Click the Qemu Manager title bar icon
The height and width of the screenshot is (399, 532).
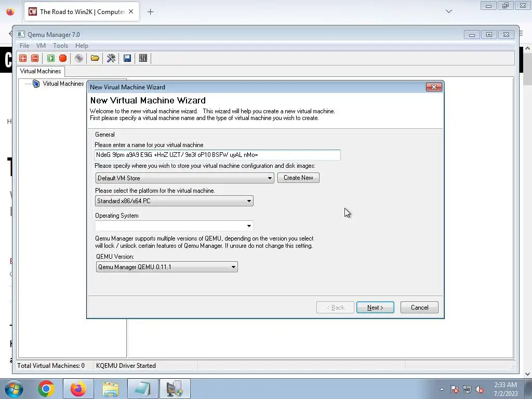pos(21,34)
